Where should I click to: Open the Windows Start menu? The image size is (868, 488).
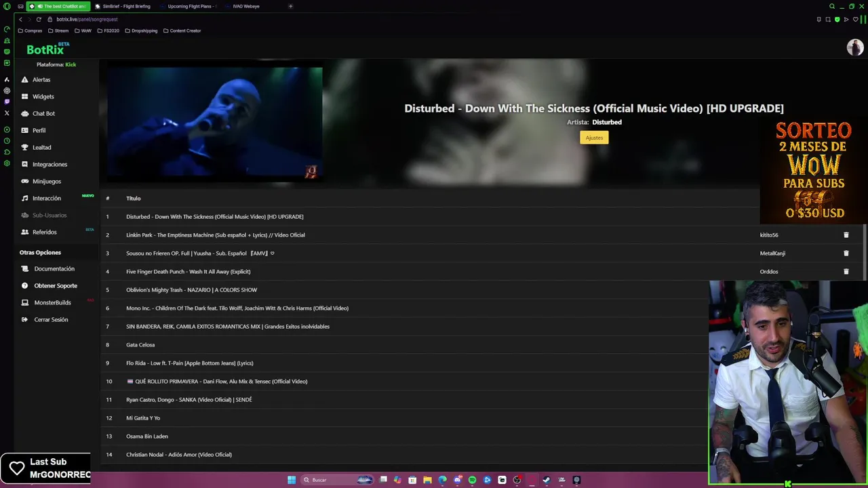[x=292, y=480]
